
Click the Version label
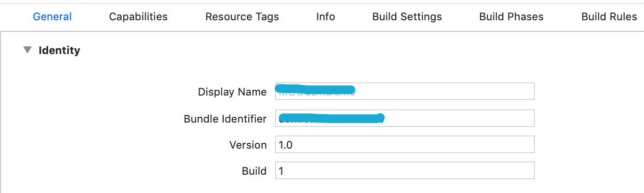248,145
